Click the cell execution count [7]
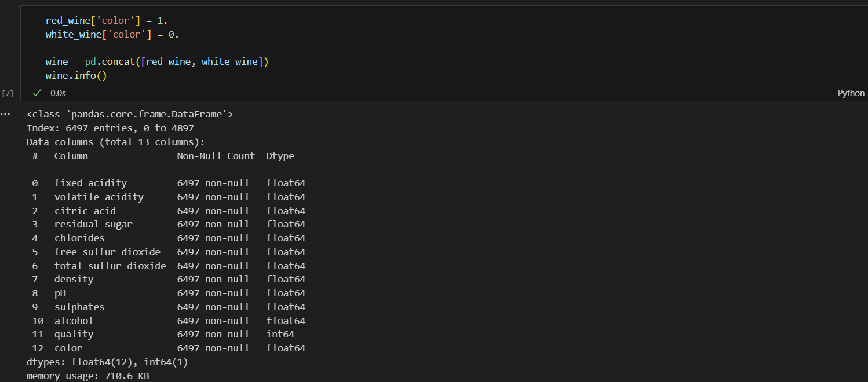Viewport: 868px width, 382px height. click(8, 93)
